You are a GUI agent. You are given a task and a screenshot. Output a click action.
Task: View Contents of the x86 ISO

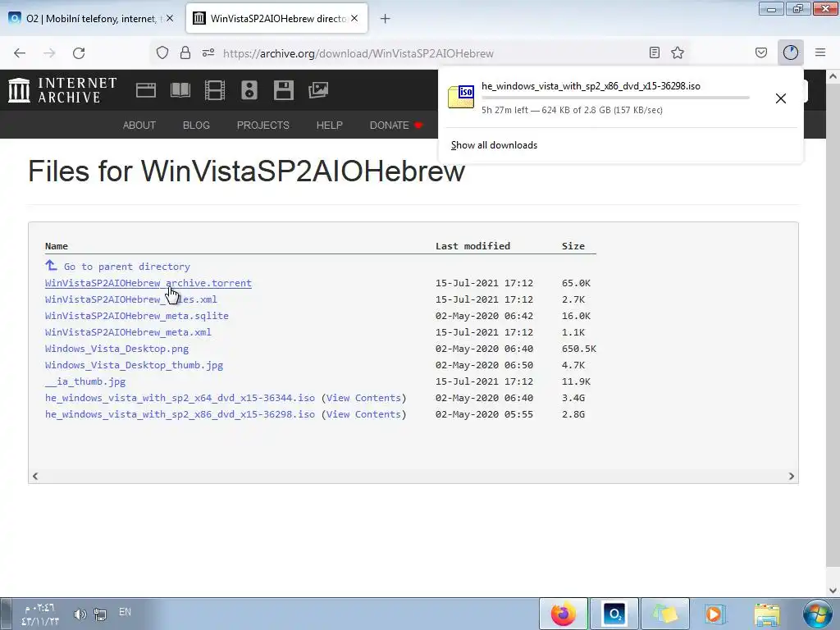pyautogui.click(x=363, y=414)
